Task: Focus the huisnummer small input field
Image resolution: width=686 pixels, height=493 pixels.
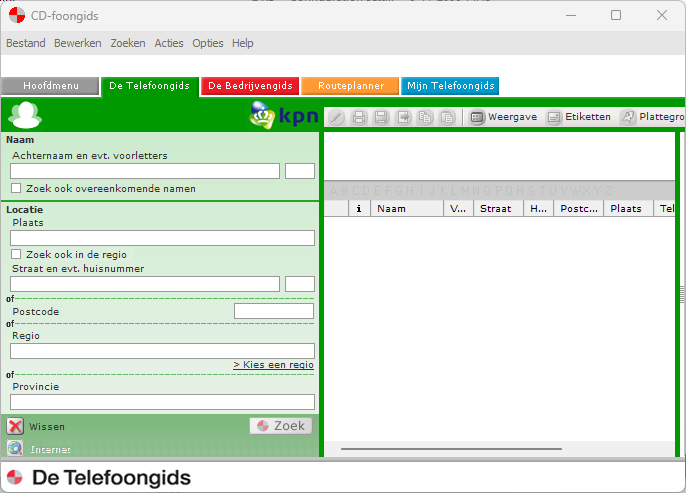Action: (300, 284)
